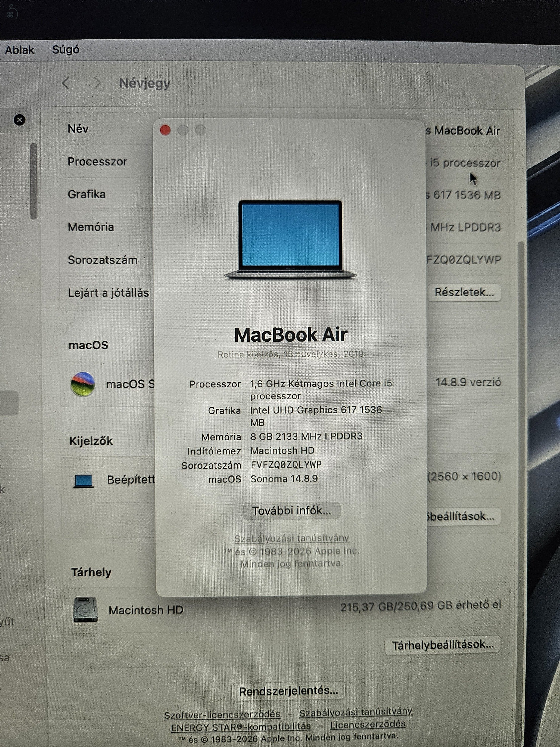Screen dimensions: 560x747
Task: Open the Súgó menu
Action: [x=65, y=50]
